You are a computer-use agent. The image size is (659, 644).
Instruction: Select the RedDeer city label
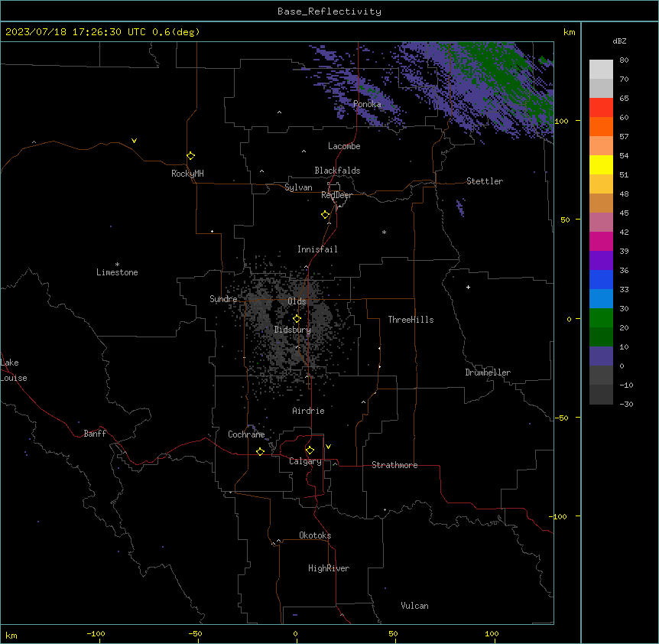click(x=336, y=195)
